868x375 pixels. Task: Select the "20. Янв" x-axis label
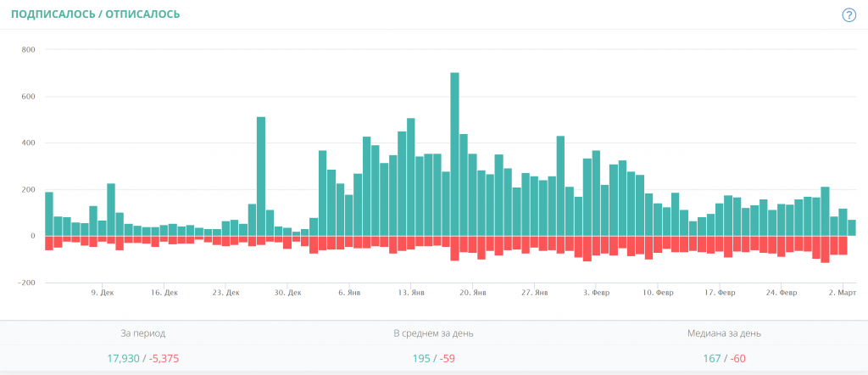click(472, 292)
